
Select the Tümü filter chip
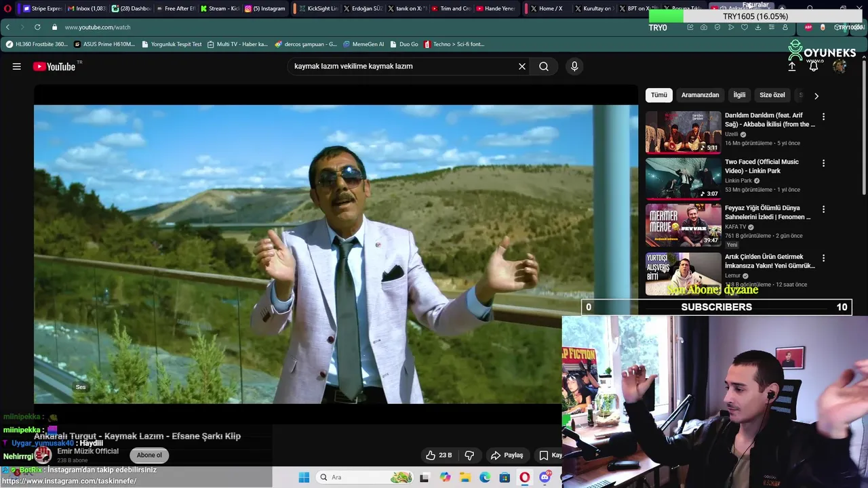click(659, 95)
